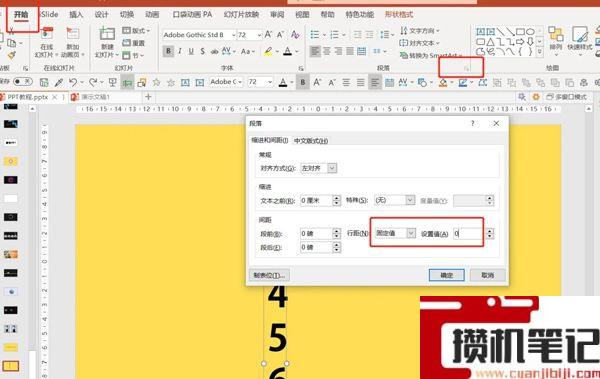Select the oval shape in gallery
The width and height of the screenshot is (600, 379).
click(530, 31)
